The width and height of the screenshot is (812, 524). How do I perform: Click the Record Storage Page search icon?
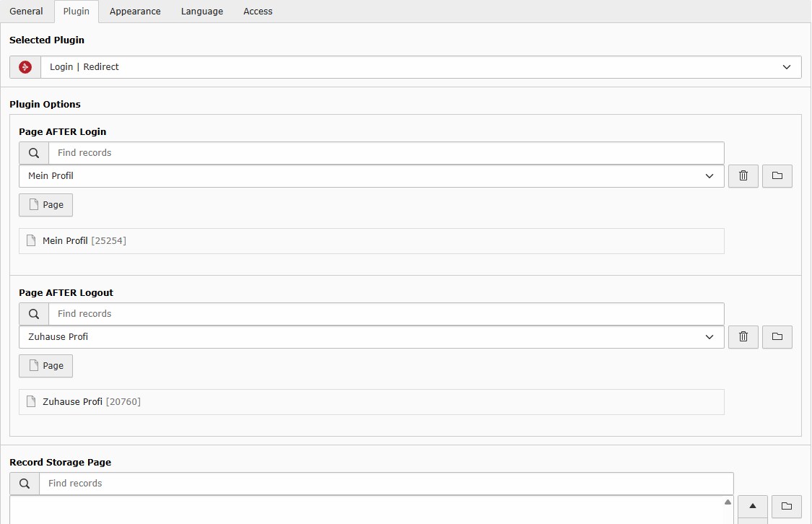[x=25, y=484]
